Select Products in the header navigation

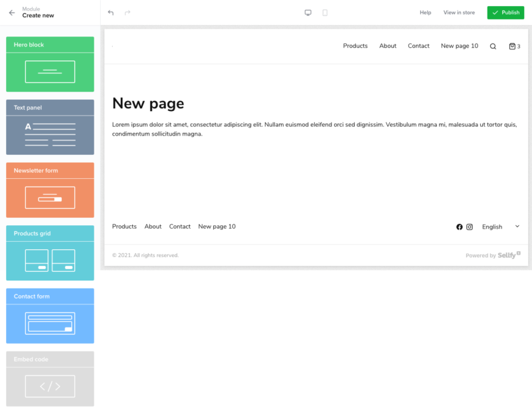[x=355, y=46]
